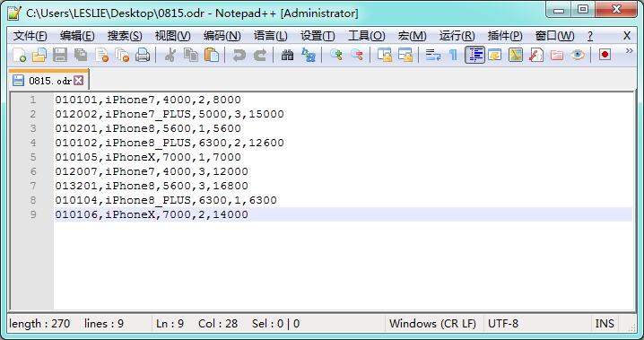Open Find with the binoculars icon
This screenshot has height=340, width=644.
tap(287, 55)
